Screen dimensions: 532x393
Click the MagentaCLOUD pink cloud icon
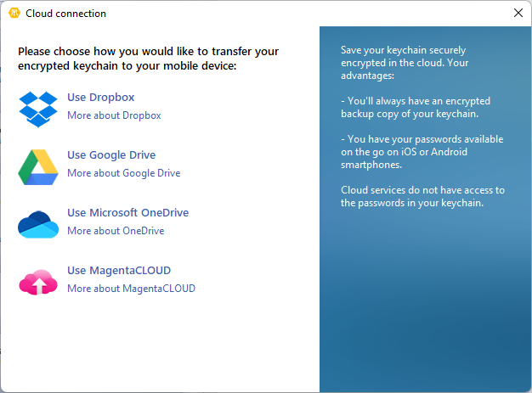point(38,280)
